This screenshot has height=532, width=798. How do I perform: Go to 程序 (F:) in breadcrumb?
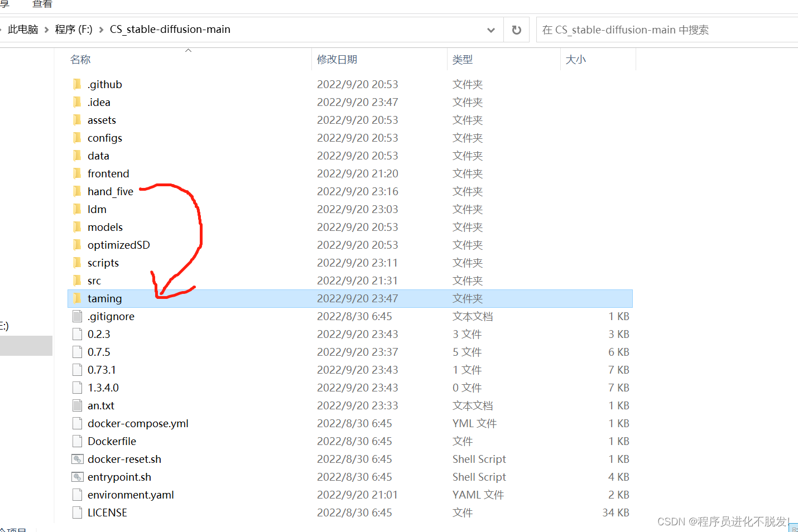(74, 30)
